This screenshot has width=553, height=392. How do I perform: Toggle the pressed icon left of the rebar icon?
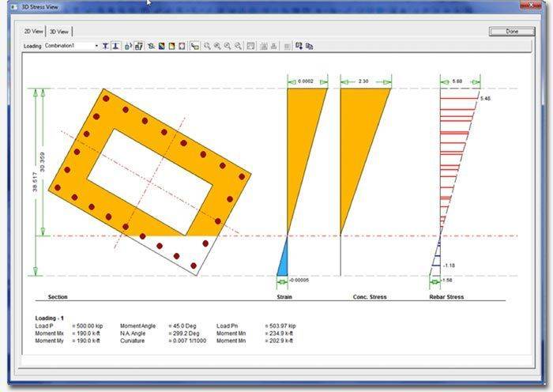point(138,46)
